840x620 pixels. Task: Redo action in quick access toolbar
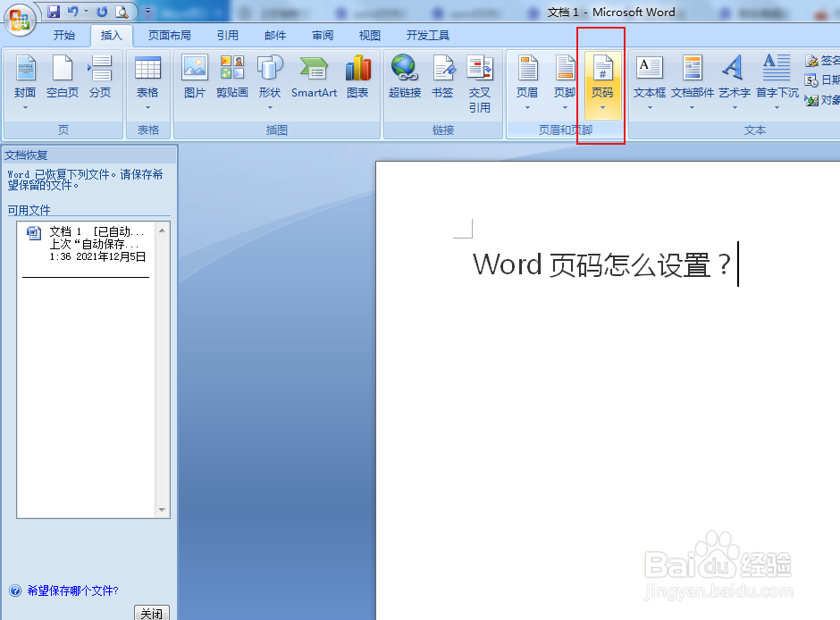103,12
